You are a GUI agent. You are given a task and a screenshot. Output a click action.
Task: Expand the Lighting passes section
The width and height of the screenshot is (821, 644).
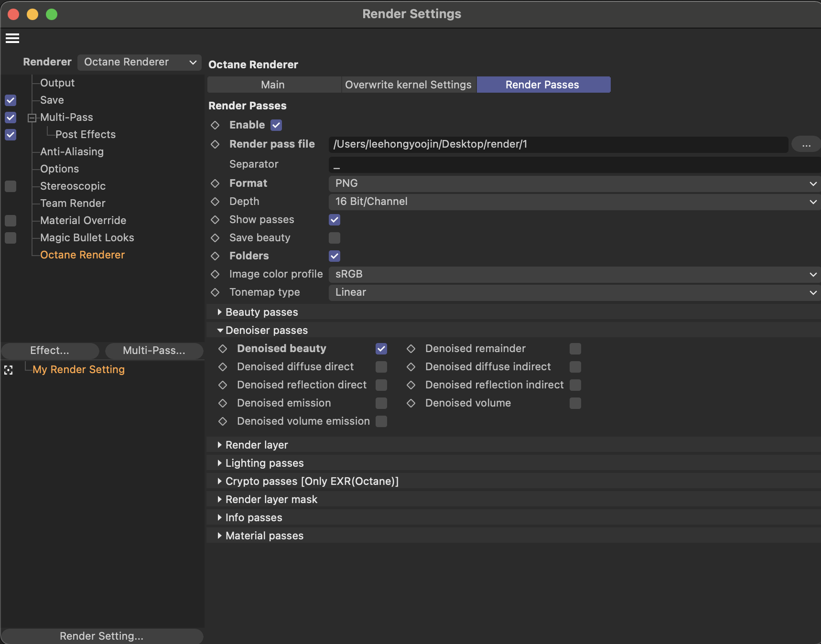coord(220,463)
